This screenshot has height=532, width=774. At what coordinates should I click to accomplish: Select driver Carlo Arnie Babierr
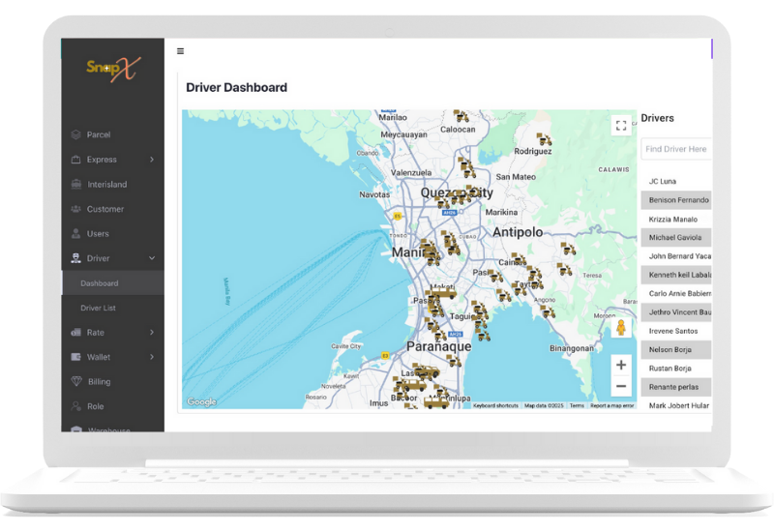pyautogui.click(x=676, y=294)
